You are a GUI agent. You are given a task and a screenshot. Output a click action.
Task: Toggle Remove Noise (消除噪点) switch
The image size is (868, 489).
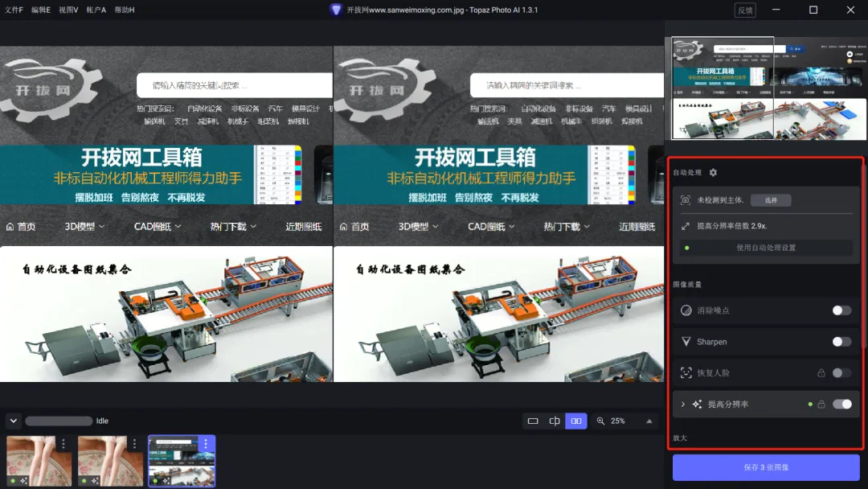click(841, 310)
